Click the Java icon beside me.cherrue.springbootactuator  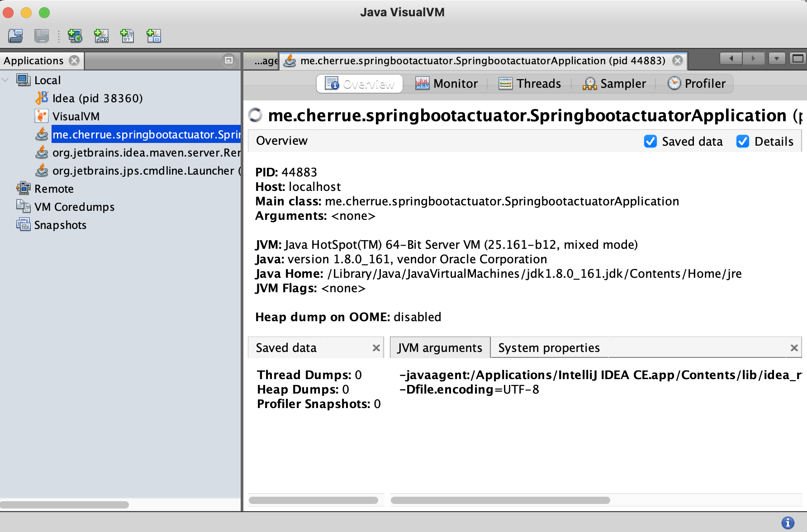[42, 134]
